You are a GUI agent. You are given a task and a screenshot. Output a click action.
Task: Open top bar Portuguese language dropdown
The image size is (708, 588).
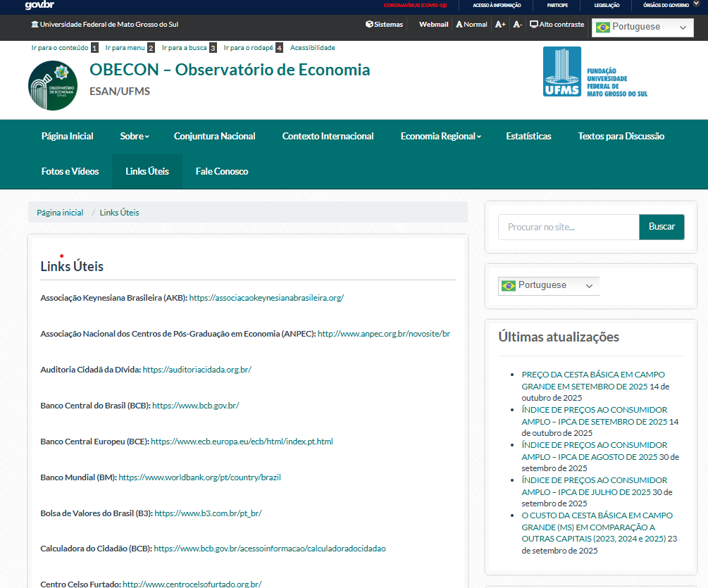click(x=642, y=27)
